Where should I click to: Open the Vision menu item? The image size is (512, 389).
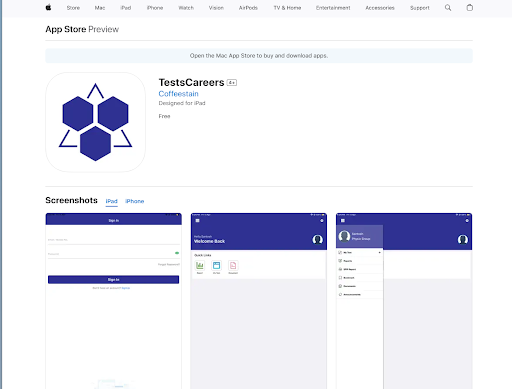coord(216,8)
